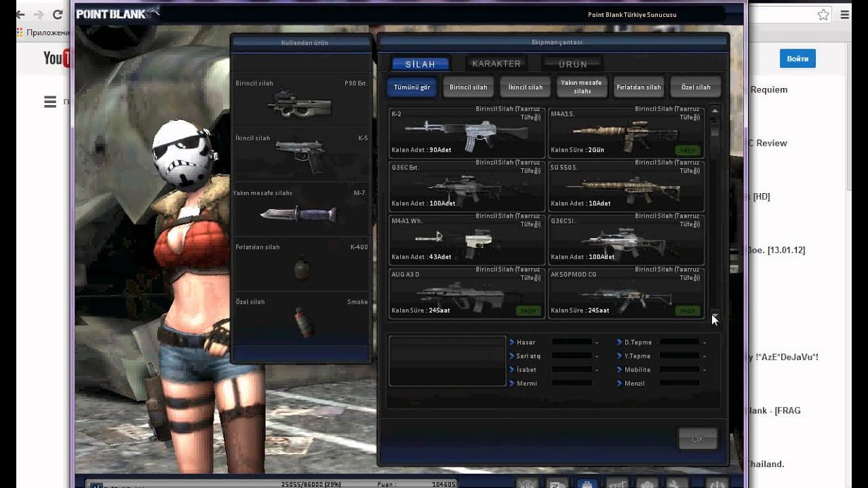Filter by Fırlatılan silah
Screen dimensions: 868x488
(x=639, y=87)
